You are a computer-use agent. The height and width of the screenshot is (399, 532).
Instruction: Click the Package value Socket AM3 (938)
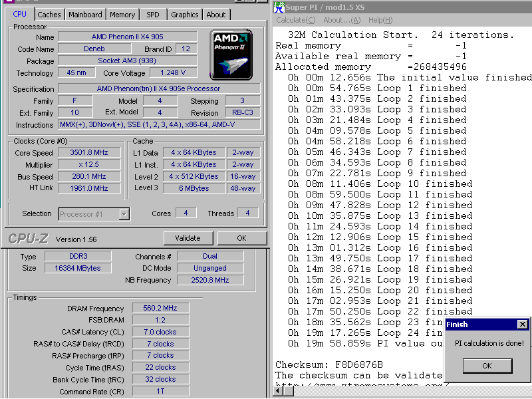coord(127,61)
